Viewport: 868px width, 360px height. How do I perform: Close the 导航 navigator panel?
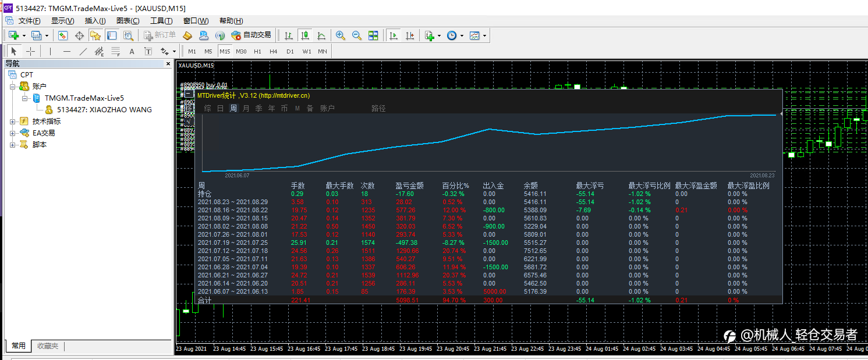[168, 64]
